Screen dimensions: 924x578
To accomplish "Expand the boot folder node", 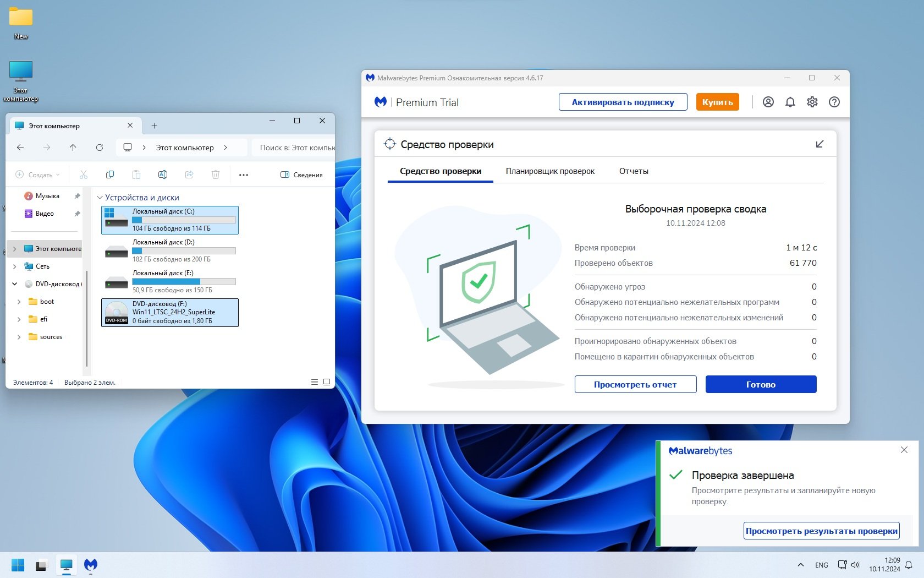I will 19,302.
